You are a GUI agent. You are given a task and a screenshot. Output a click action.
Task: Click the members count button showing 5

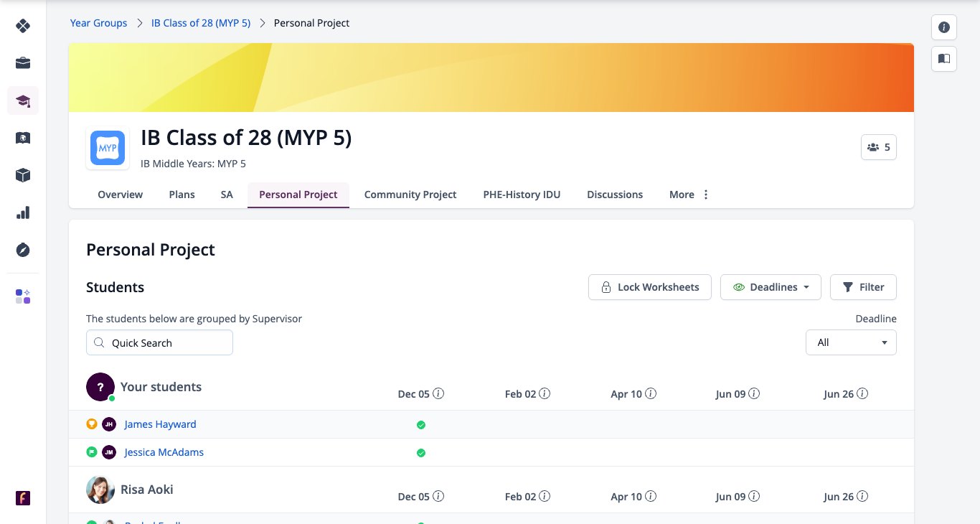point(879,147)
